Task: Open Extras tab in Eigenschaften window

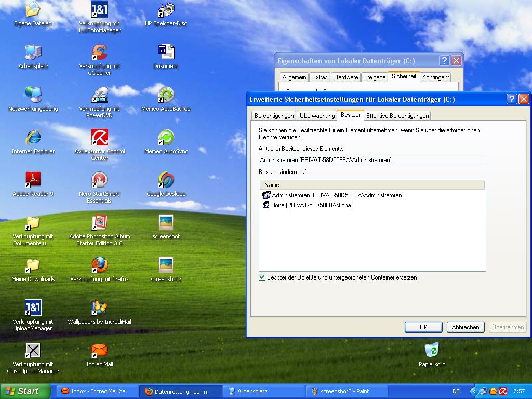Action: tap(320, 77)
